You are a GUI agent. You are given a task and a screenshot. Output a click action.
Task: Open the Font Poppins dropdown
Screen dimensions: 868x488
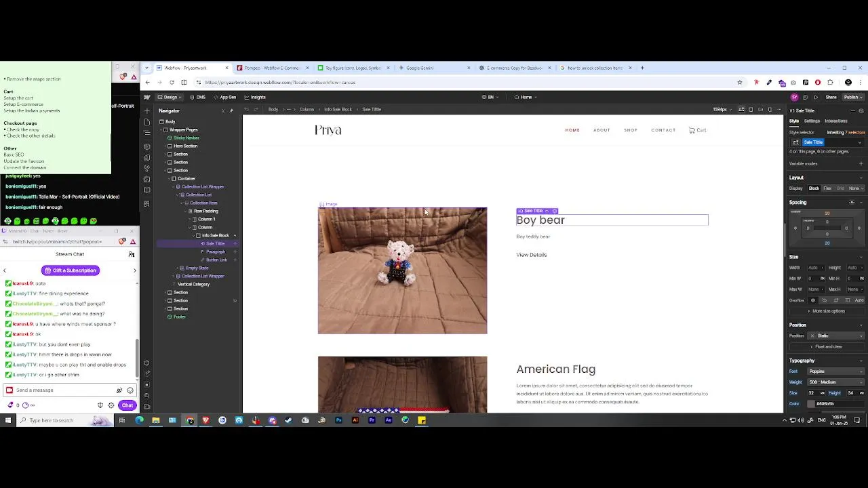click(x=835, y=371)
